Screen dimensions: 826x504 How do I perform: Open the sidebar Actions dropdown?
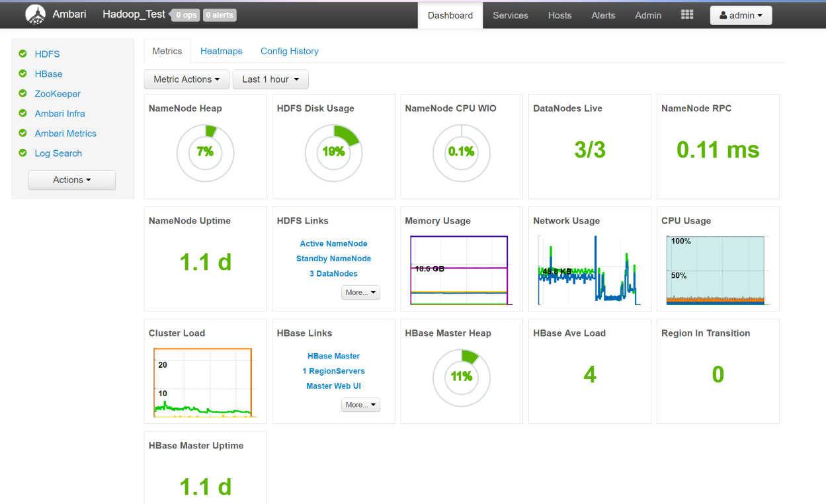pyautogui.click(x=72, y=180)
